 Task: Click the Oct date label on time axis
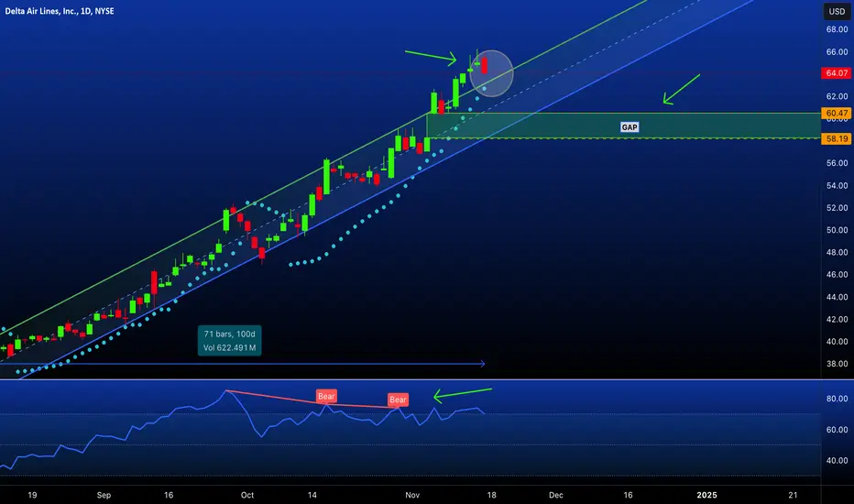(247, 495)
